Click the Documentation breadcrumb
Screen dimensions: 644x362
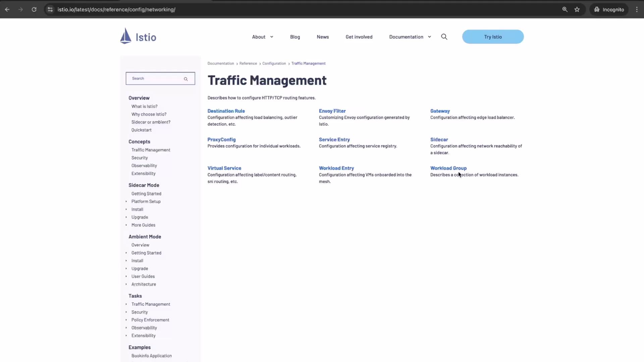pyautogui.click(x=221, y=63)
